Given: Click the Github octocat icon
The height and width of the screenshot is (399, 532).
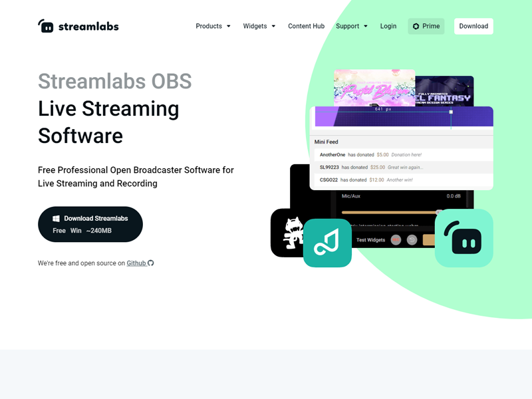Looking at the screenshot, I should [151, 263].
